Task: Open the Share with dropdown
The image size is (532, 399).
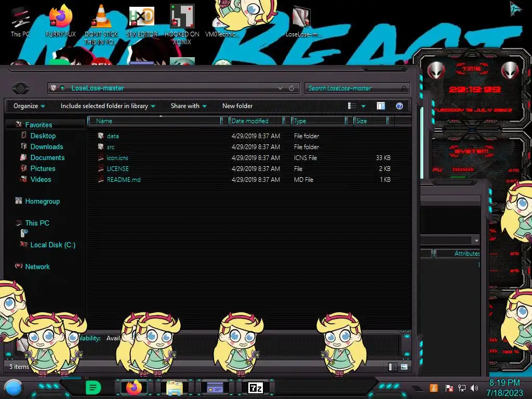Action: [x=189, y=106]
